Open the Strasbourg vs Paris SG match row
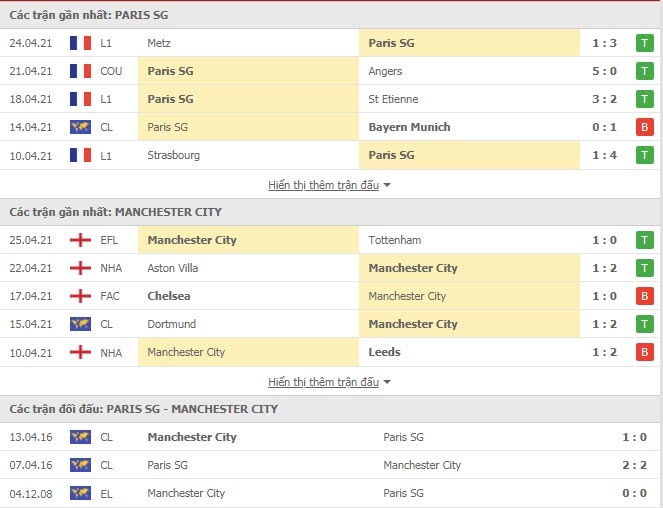The width and height of the screenshot is (663, 508). 330,155
